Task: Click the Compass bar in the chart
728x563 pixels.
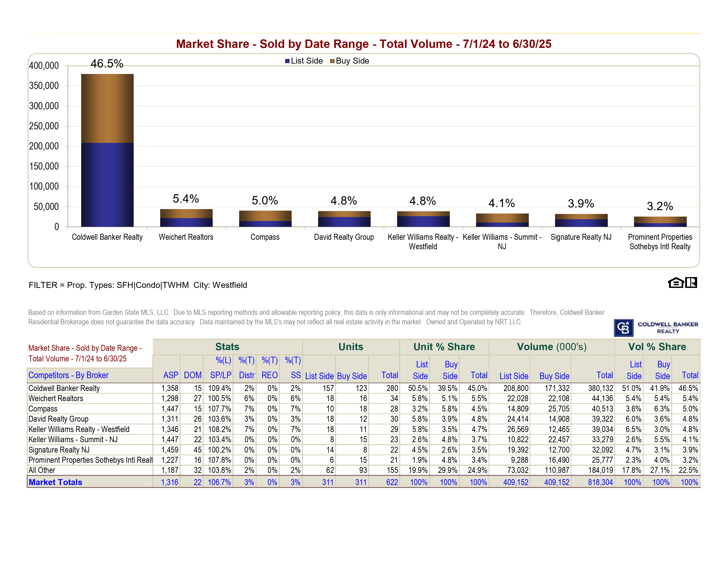Action: (x=265, y=219)
